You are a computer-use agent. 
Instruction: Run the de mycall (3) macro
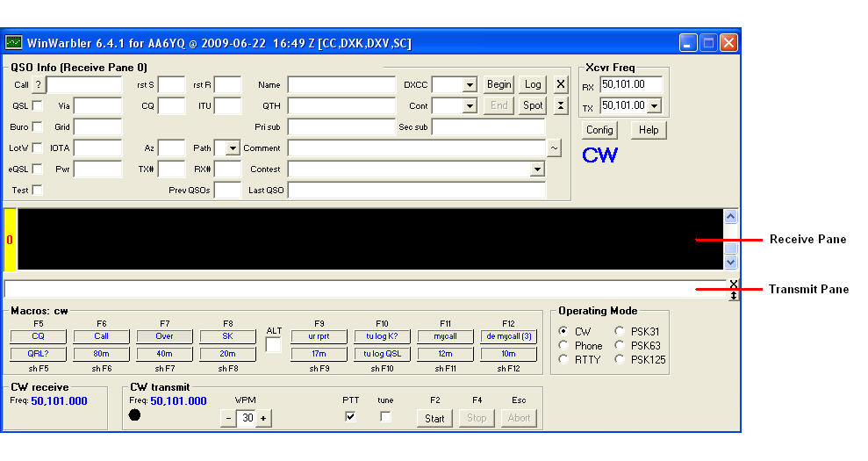(x=508, y=336)
